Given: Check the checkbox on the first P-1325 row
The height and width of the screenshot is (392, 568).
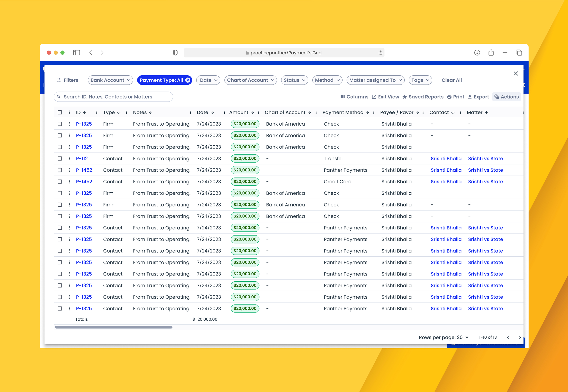Looking at the screenshot, I should (x=60, y=124).
